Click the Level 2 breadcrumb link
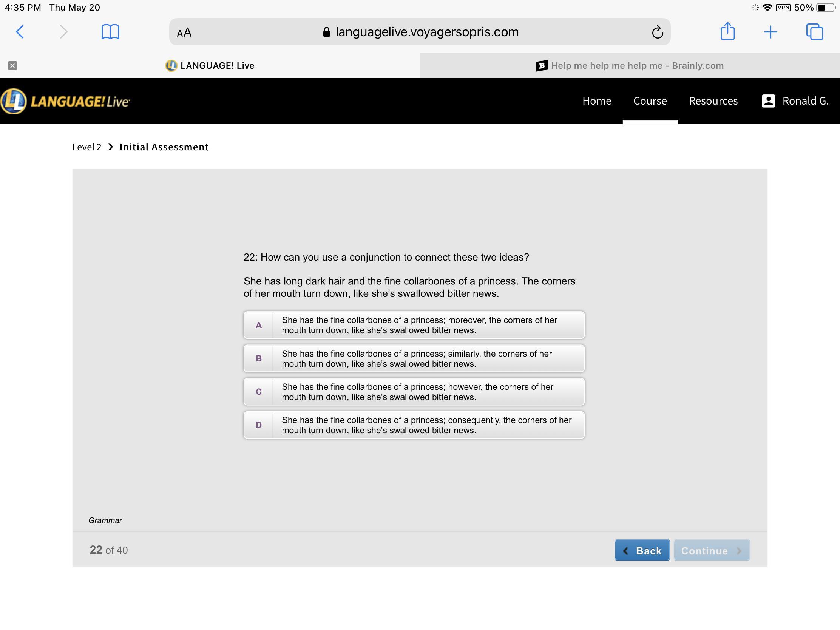Screen dimensions: 840x630 [x=87, y=147]
